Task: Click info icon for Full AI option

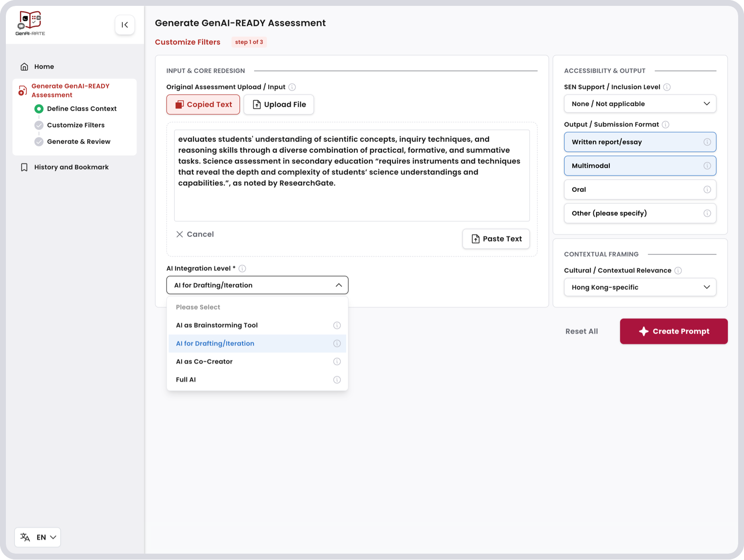Action: [337, 380]
